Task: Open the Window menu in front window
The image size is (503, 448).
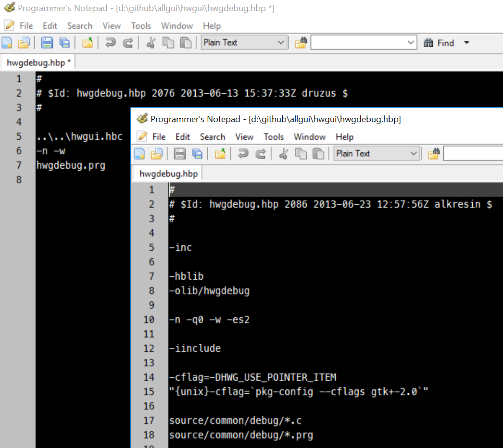Action: coord(310,137)
